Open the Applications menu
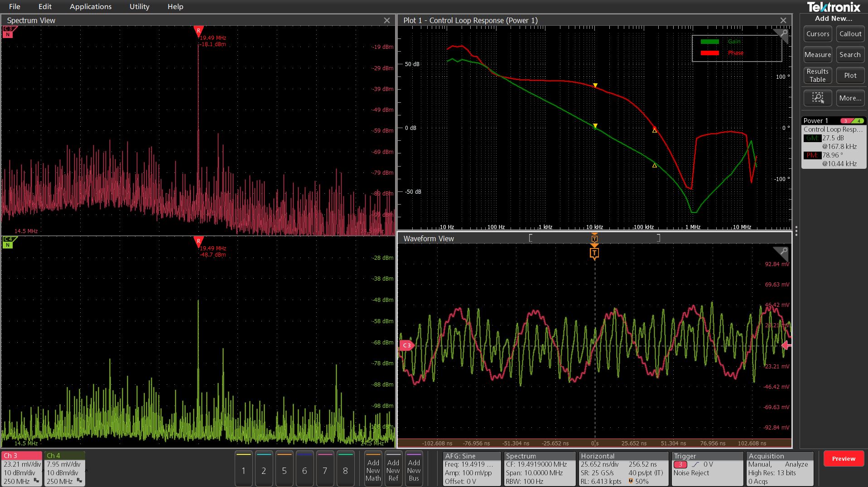This screenshot has width=868, height=487. coord(91,6)
